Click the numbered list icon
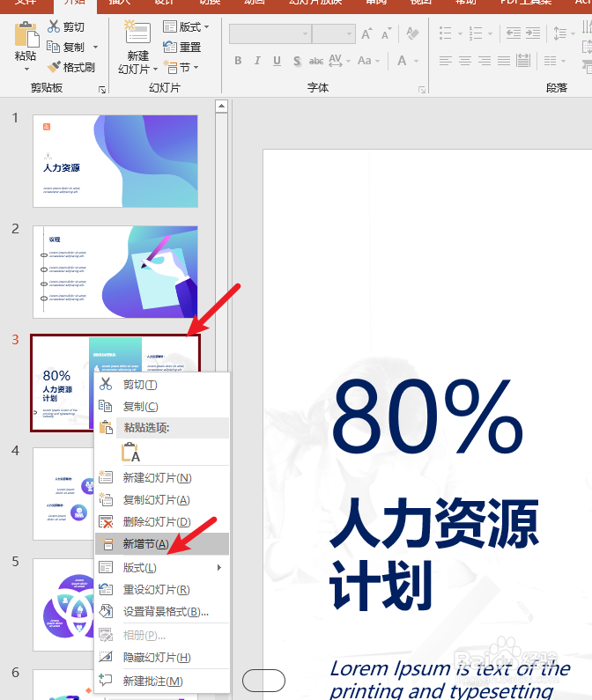This screenshot has width=592, height=700. pos(476,33)
